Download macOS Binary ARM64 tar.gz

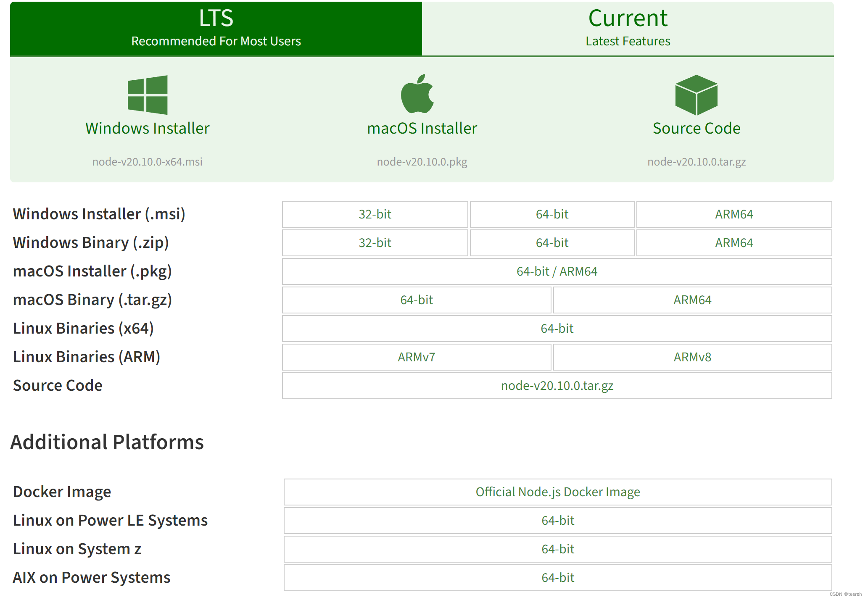(692, 300)
